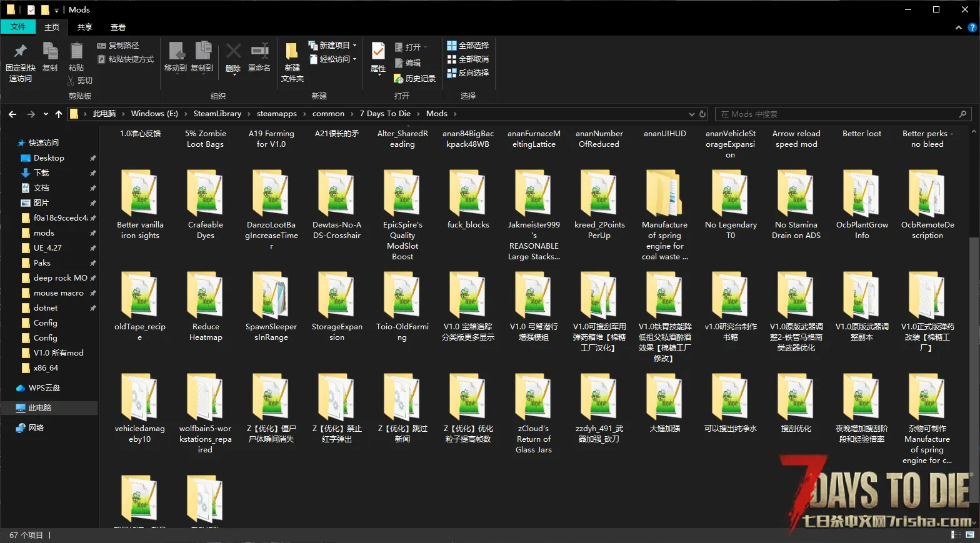
Task: Open New item (新建项目) dropdown
Action: pyautogui.click(x=333, y=46)
